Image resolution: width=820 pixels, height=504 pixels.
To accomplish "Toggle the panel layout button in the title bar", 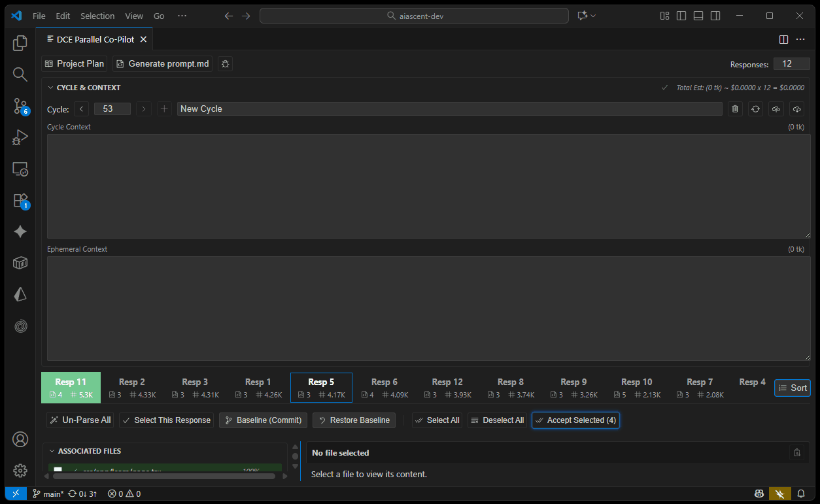I will 698,16.
